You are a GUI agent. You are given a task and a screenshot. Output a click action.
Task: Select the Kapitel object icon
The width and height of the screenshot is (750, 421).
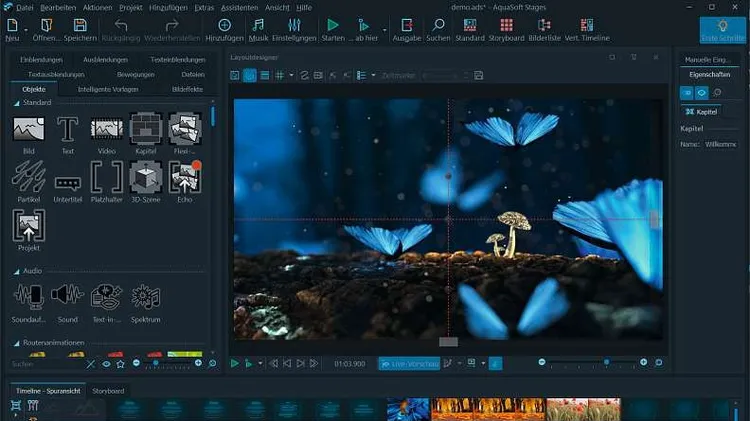pos(146,128)
